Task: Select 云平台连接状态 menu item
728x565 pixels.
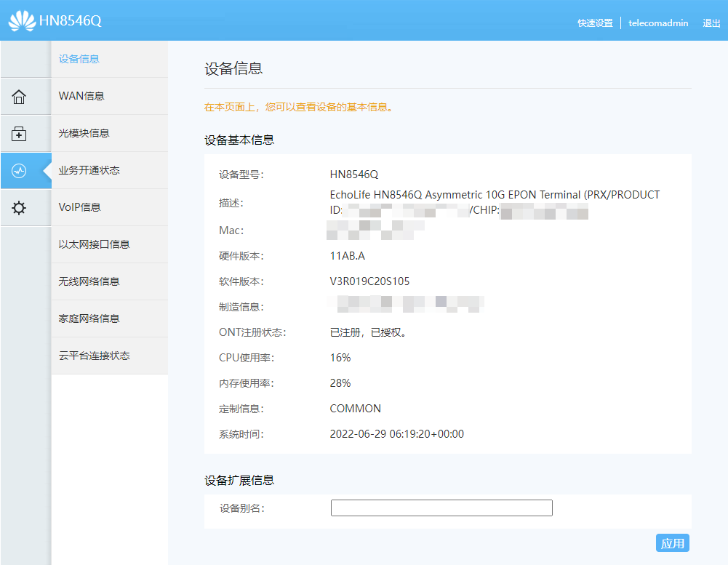Action: pyautogui.click(x=94, y=356)
